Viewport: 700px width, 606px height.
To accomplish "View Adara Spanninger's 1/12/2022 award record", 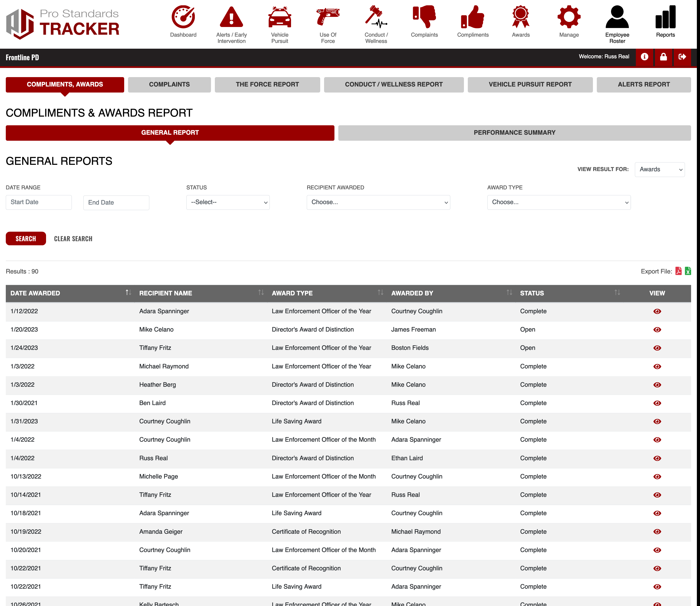I will tap(657, 312).
